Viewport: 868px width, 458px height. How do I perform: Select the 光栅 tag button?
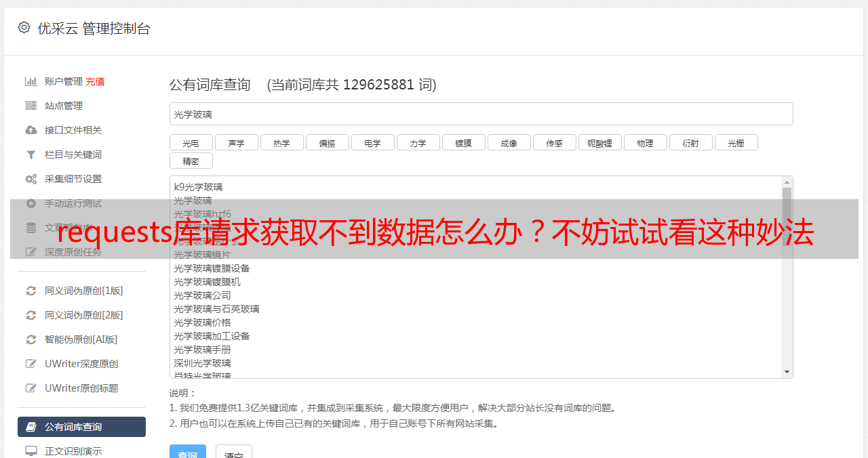point(736,142)
